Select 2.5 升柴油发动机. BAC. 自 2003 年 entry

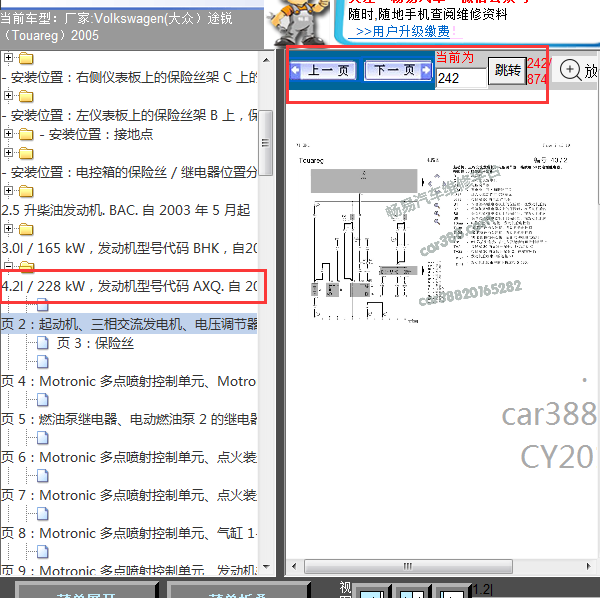click(x=126, y=210)
